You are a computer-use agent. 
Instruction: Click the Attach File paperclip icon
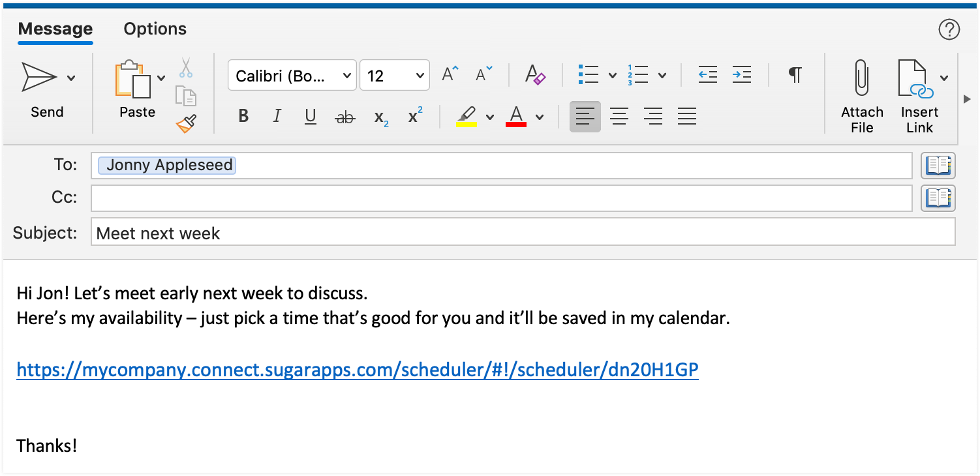click(862, 78)
